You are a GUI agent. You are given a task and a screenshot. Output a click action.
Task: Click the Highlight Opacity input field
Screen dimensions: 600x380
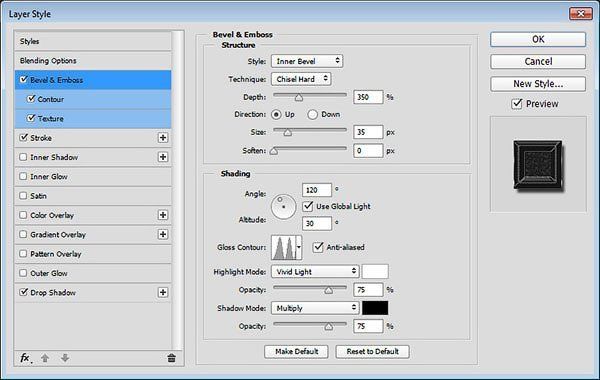pos(368,290)
